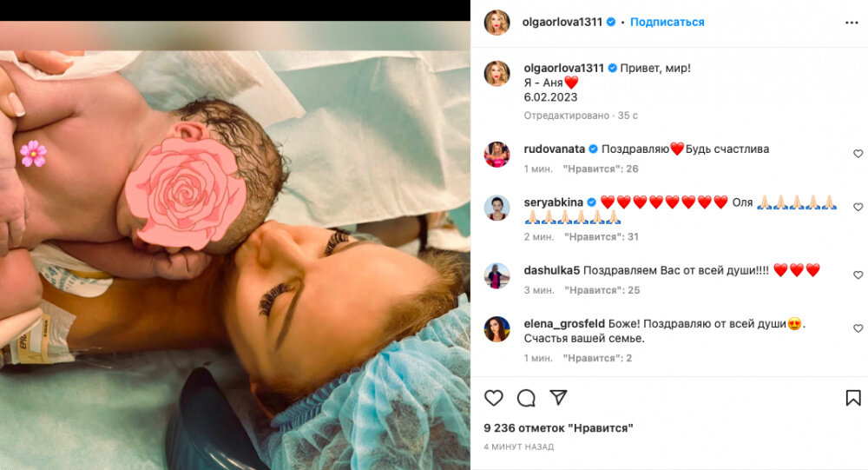Open elena_grosfeld's profile avatar

(497, 329)
